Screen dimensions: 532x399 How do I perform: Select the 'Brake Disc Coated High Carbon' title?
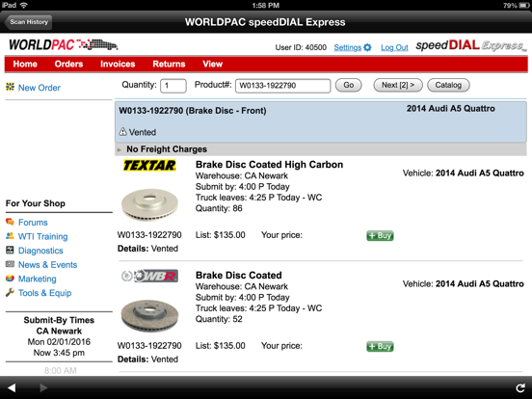click(x=270, y=165)
